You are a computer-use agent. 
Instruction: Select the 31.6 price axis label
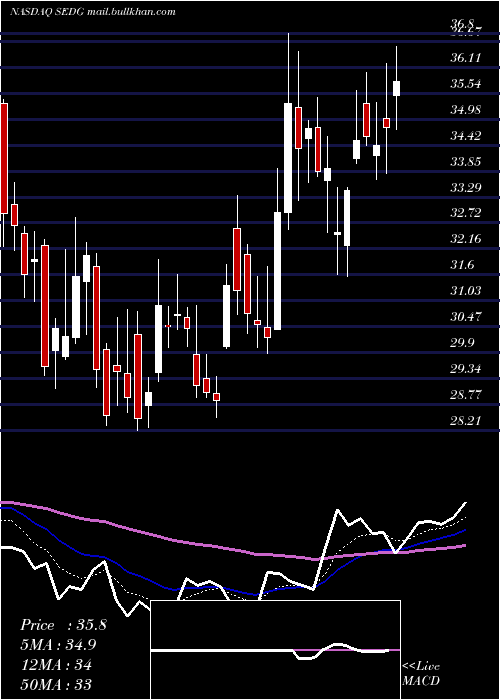(x=462, y=265)
